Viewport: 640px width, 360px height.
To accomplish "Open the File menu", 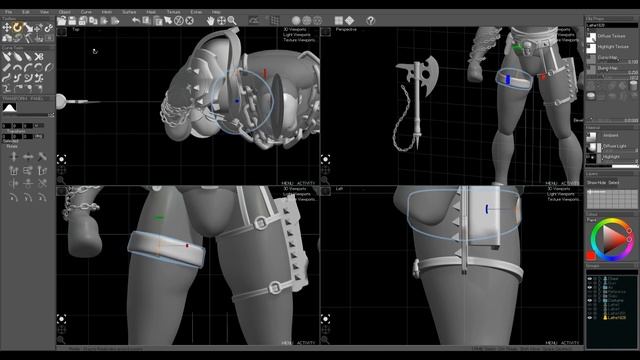I will click(x=8, y=12).
